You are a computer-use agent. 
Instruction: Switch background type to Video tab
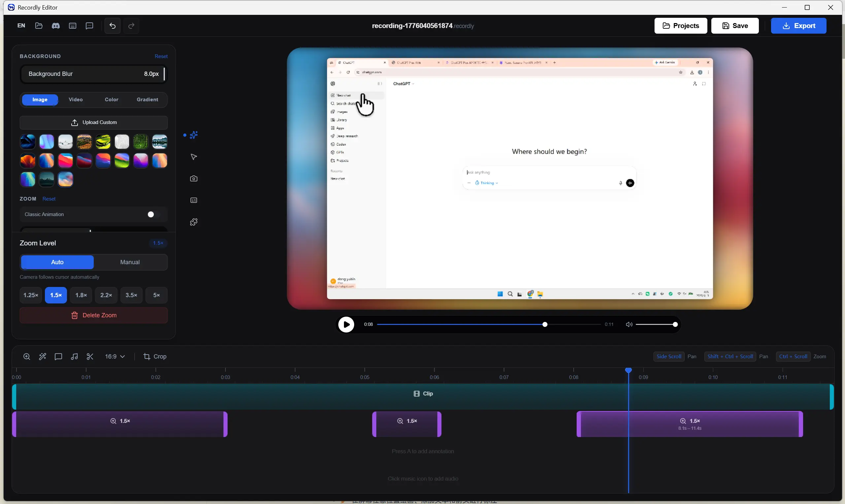click(x=76, y=100)
